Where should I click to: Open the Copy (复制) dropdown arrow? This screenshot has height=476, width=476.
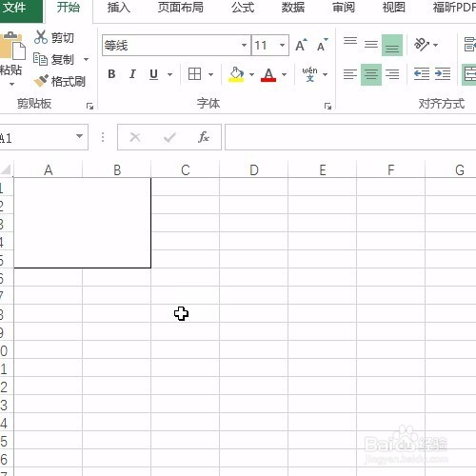pos(86,59)
